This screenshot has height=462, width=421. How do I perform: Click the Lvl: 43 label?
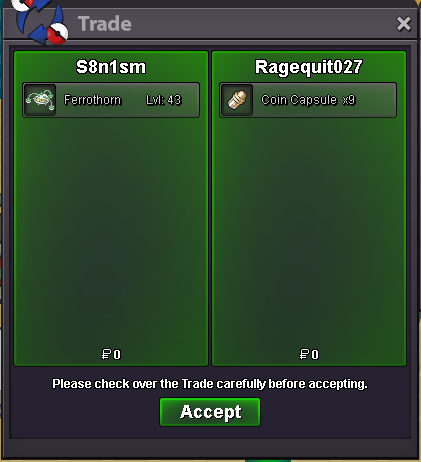point(164,100)
